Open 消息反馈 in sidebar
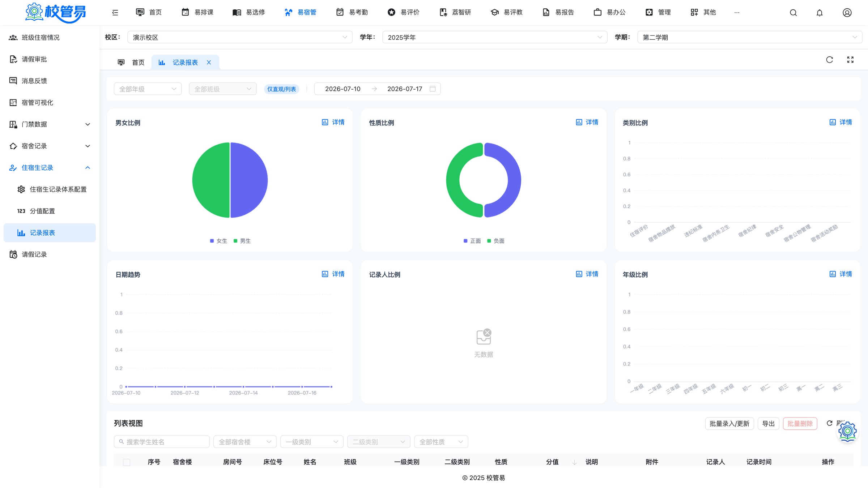The height and width of the screenshot is (488, 868). click(50, 81)
